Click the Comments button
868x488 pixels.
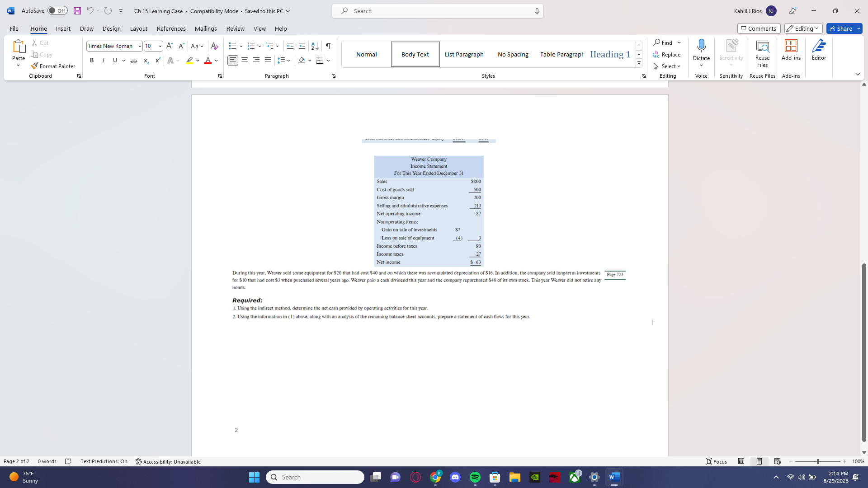759,28
